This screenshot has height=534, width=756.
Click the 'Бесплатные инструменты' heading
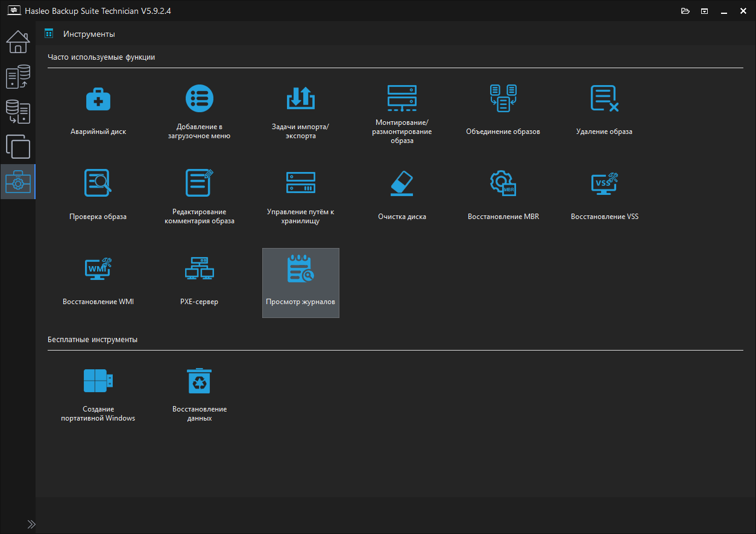(93, 340)
